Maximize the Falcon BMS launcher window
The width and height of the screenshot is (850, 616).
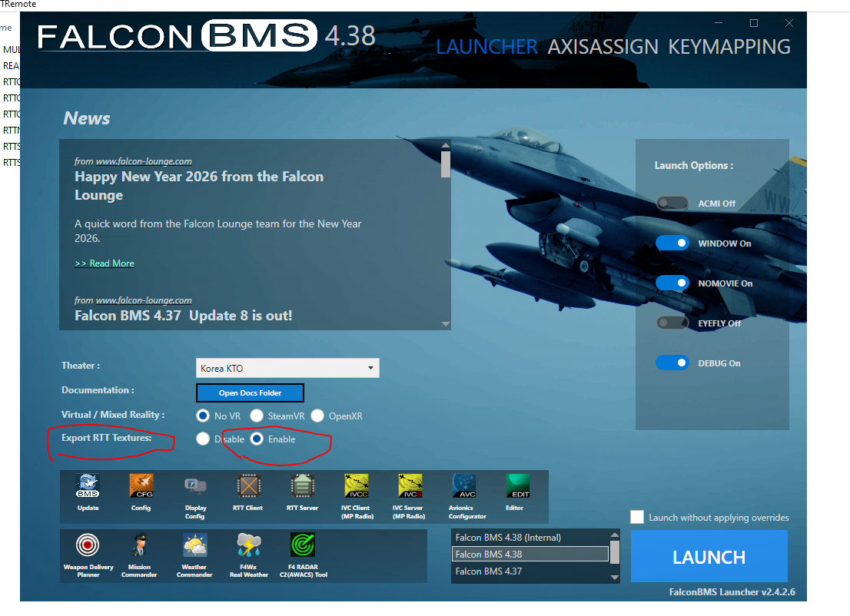pos(753,23)
